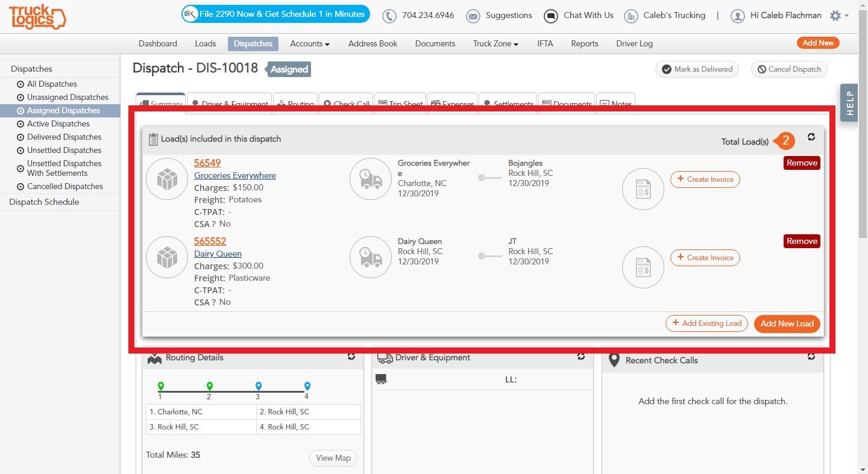This screenshot has height=474, width=868.
Task: Switch to the Notes tab
Action: click(615, 102)
